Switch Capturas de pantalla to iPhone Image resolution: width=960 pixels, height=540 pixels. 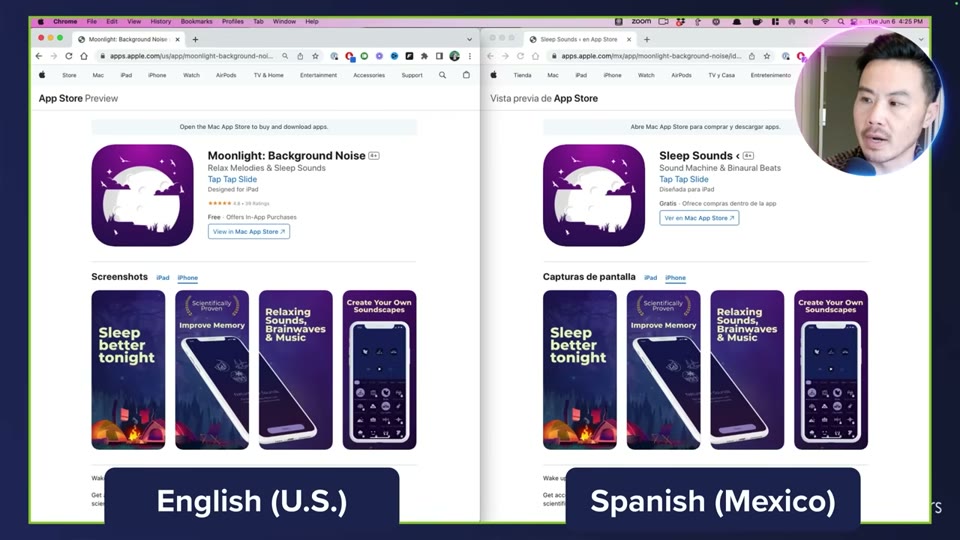(675, 277)
